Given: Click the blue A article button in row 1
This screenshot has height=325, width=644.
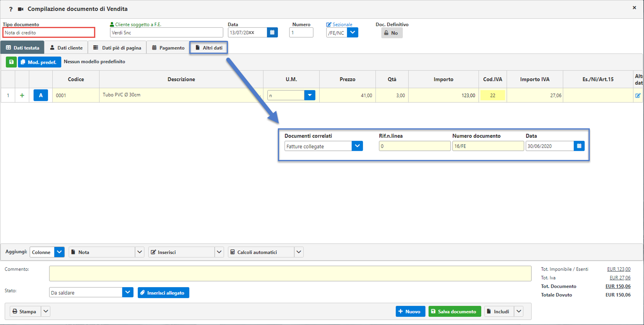Looking at the screenshot, I should coord(41,95).
